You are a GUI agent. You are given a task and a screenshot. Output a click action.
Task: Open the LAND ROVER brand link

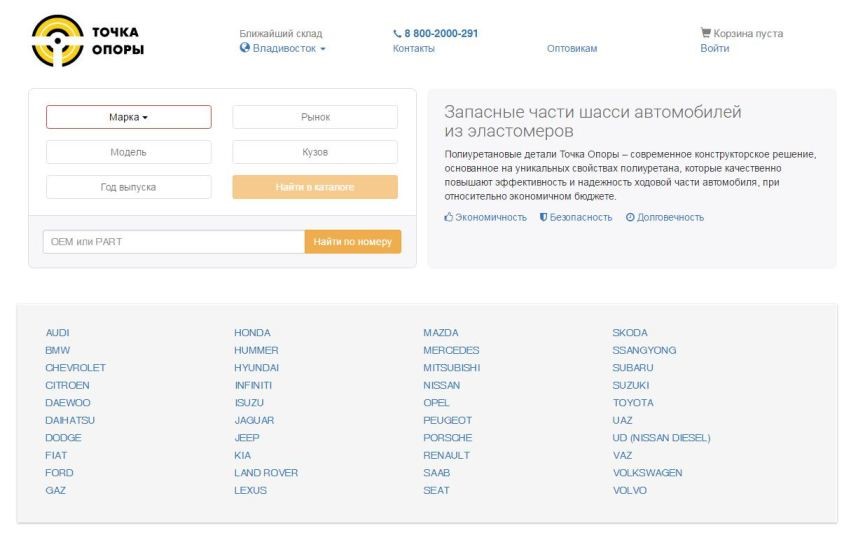pyautogui.click(x=266, y=473)
